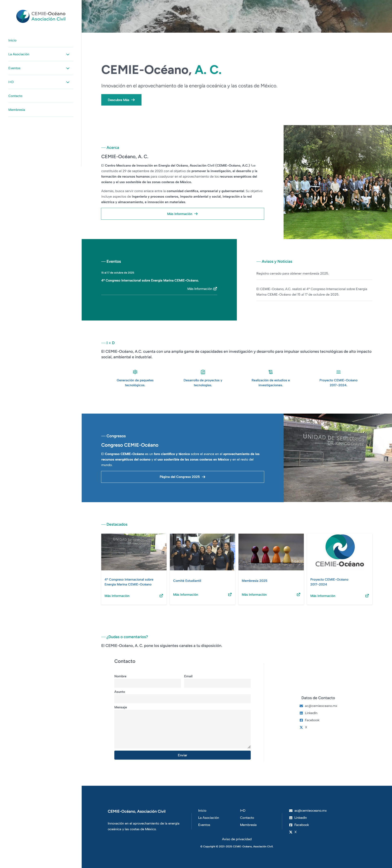Click the snowflake icon for paquetes tecnológicos
The width and height of the screenshot is (392, 868).
tap(135, 372)
